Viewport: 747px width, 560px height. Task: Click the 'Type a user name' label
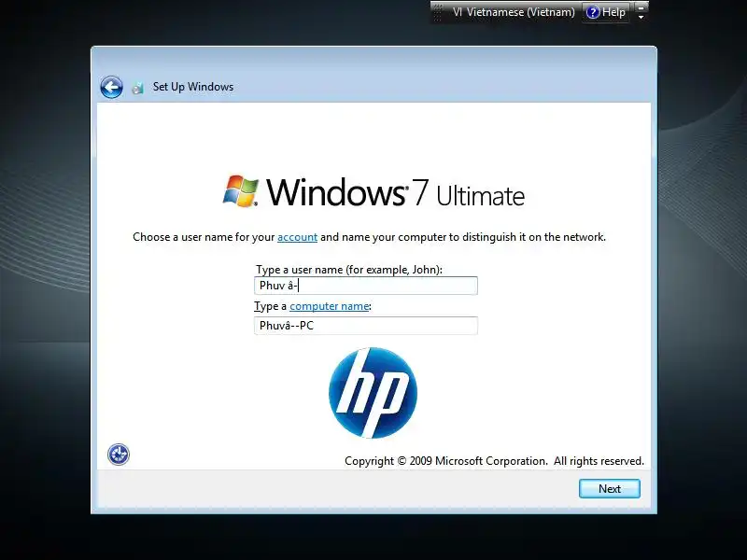click(x=349, y=270)
